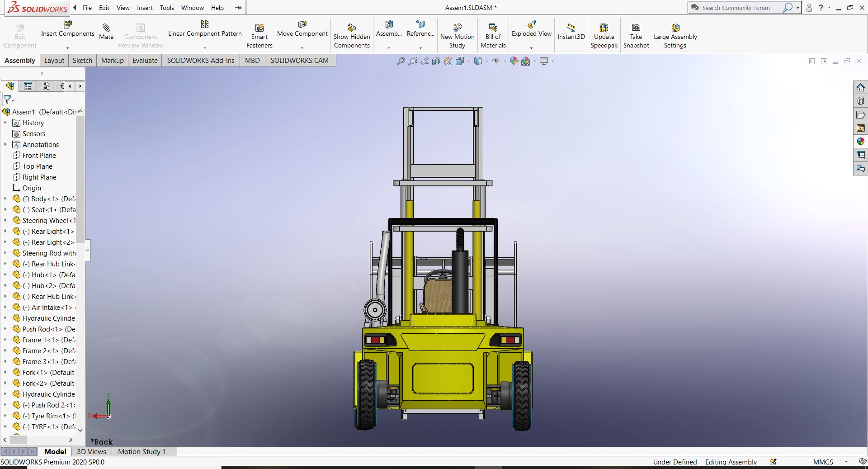Click MMGS unit system in status bar
This screenshot has width=868, height=469.
click(823, 462)
